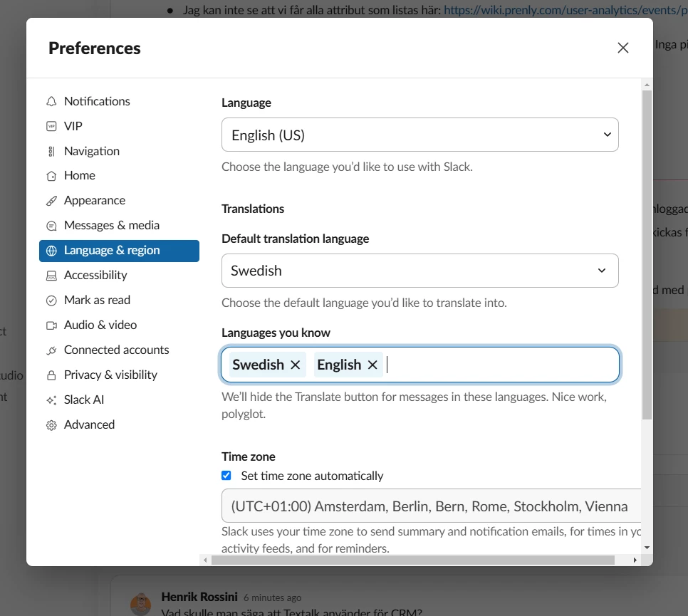Click the Navigation sidebar icon

(51, 152)
